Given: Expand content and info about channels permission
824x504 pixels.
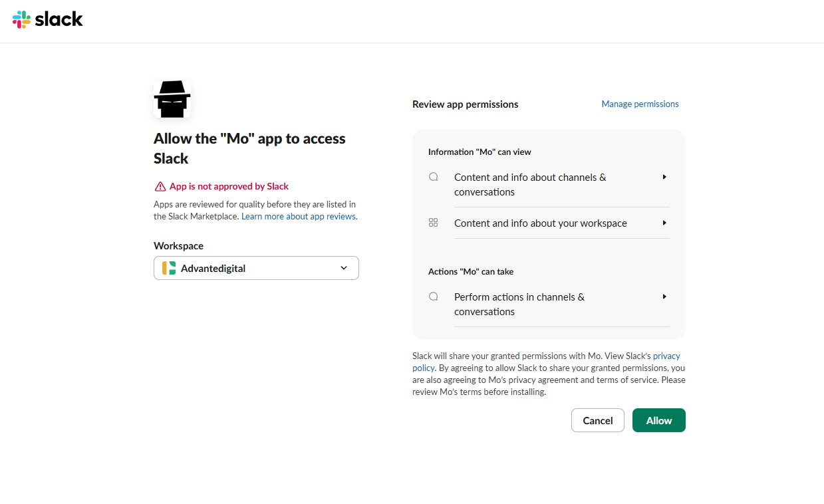Looking at the screenshot, I should coord(664,176).
